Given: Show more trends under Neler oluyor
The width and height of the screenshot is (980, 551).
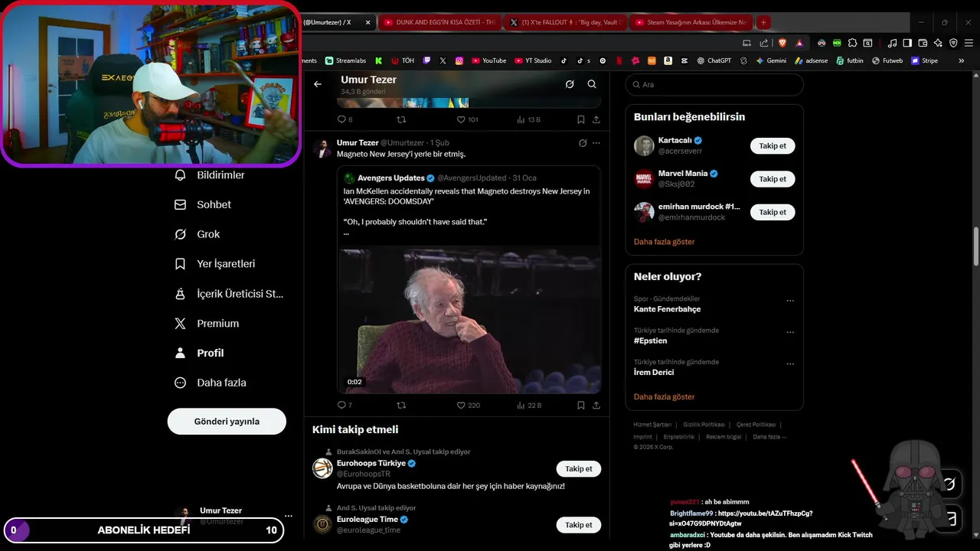Looking at the screenshot, I should tap(665, 397).
